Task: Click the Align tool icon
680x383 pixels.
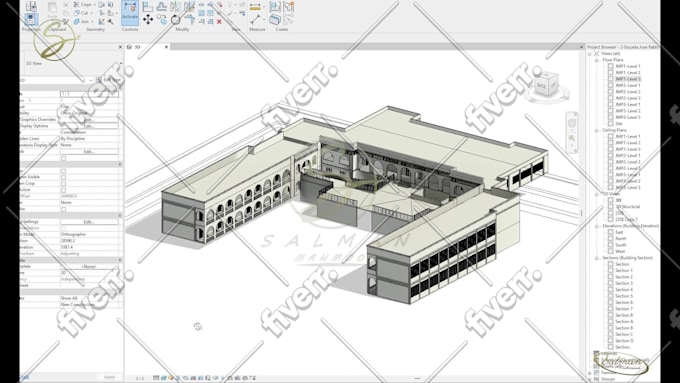Action: [148, 7]
